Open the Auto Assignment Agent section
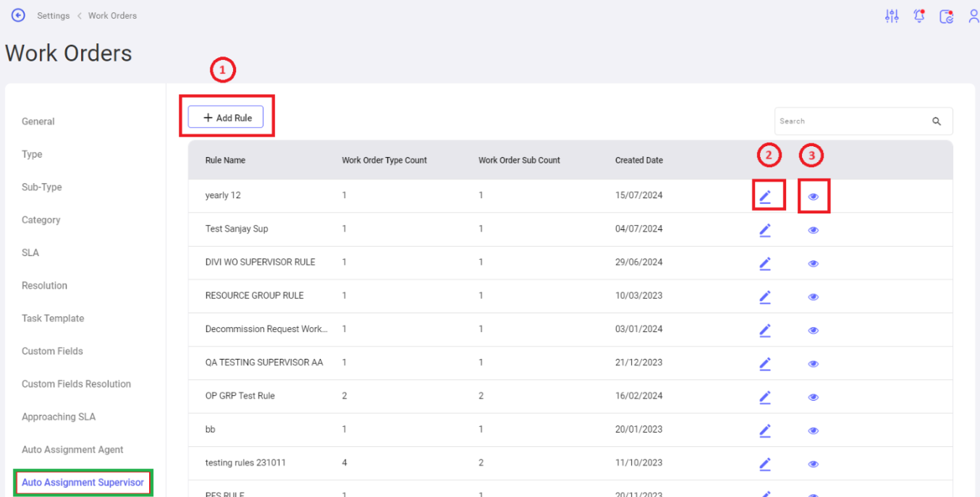This screenshot has height=497, width=980. (x=72, y=449)
